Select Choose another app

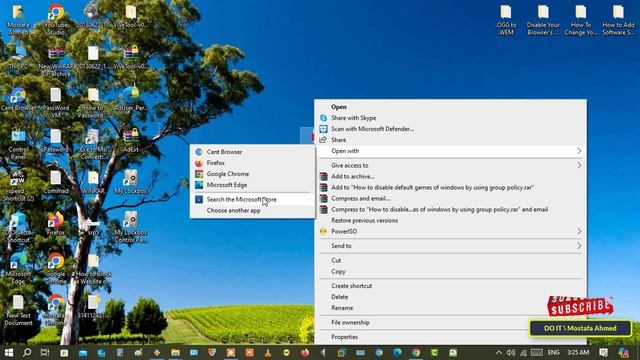click(252, 211)
